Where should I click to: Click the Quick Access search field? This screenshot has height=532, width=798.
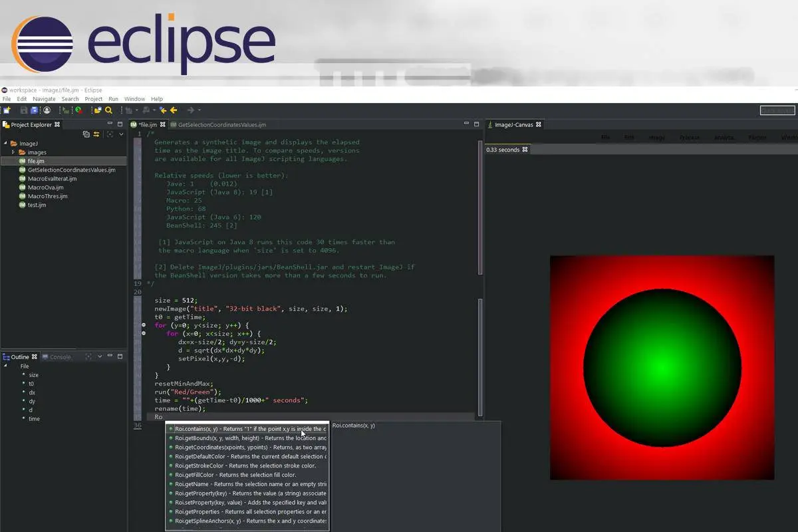pos(777,110)
